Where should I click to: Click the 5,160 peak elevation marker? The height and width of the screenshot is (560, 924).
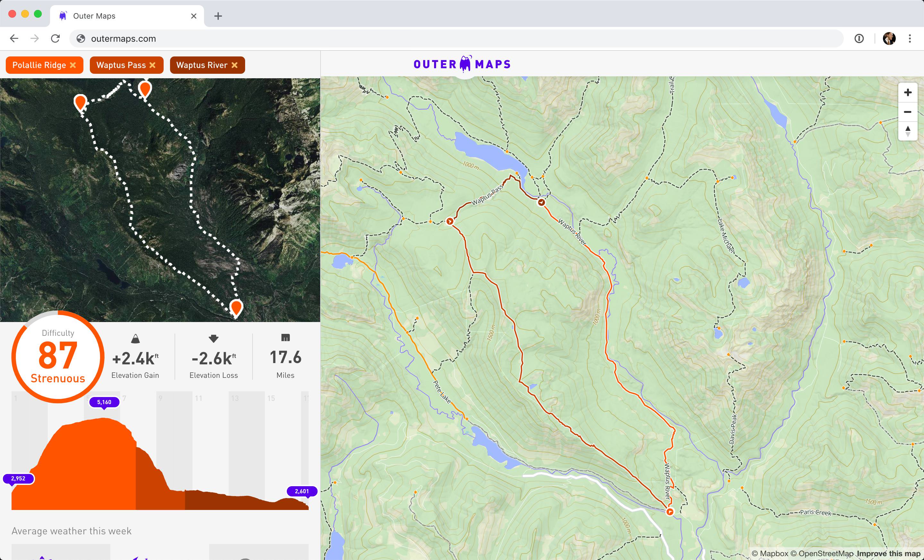pos(104,402)
